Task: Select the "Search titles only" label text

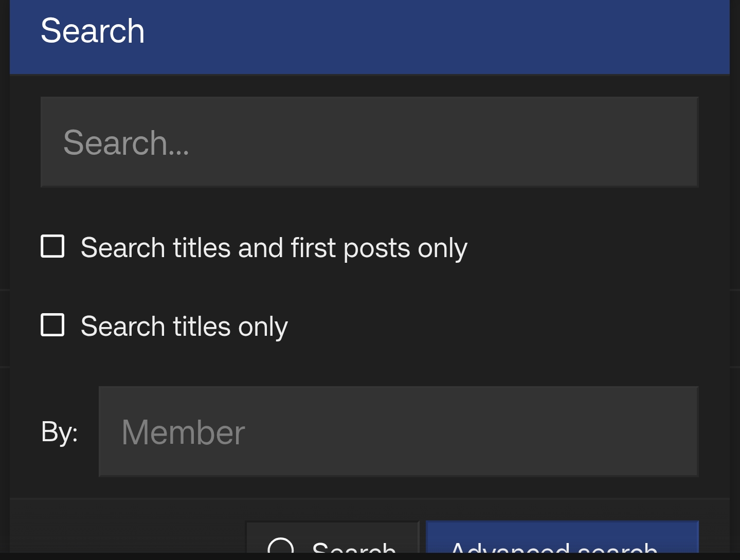Action: tap(183, 326)
